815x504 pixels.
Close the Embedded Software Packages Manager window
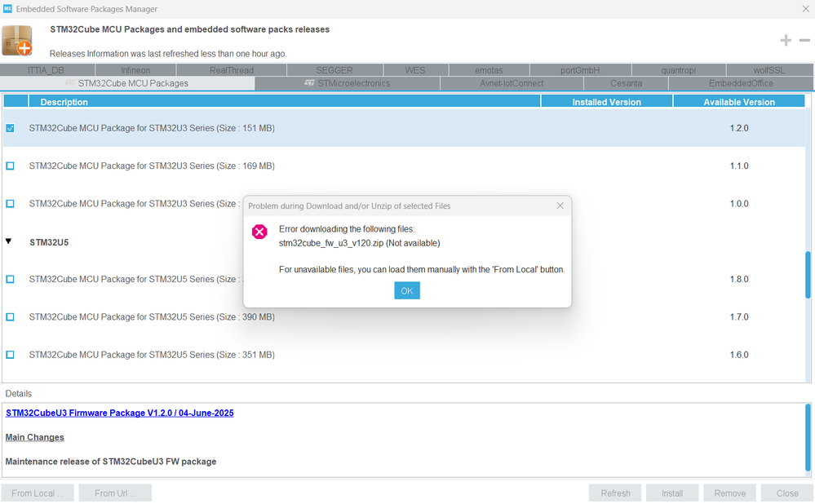tap(805, 9)
